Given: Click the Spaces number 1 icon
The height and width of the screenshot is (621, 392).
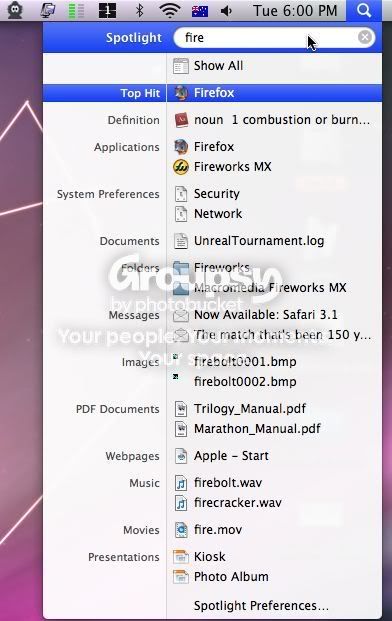Looking at the screenshot, I should coord(107,11).
